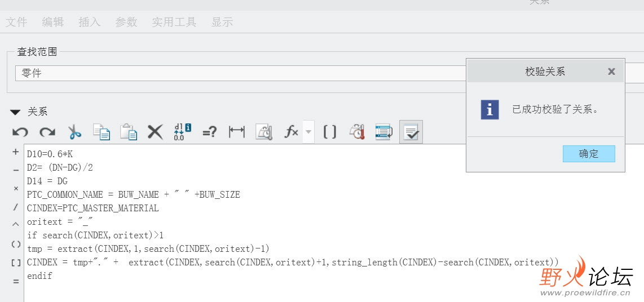Click the CINDEX=PTC_MASTER_MATERIAL line
Screen dimensions: 644x302
93,208
